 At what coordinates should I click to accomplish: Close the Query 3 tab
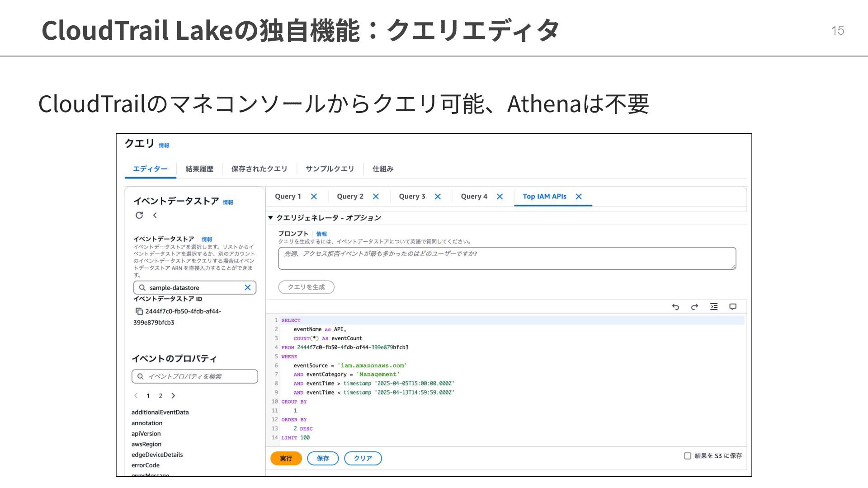click(x=438, y=197)
